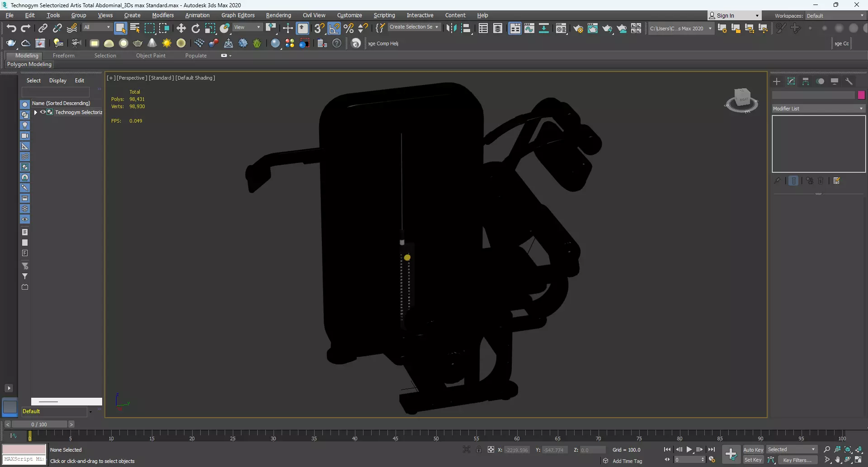This screenshot has width=868, height=467.
Task: Click the MAXScript mini listener field
Action: [24, 459]
